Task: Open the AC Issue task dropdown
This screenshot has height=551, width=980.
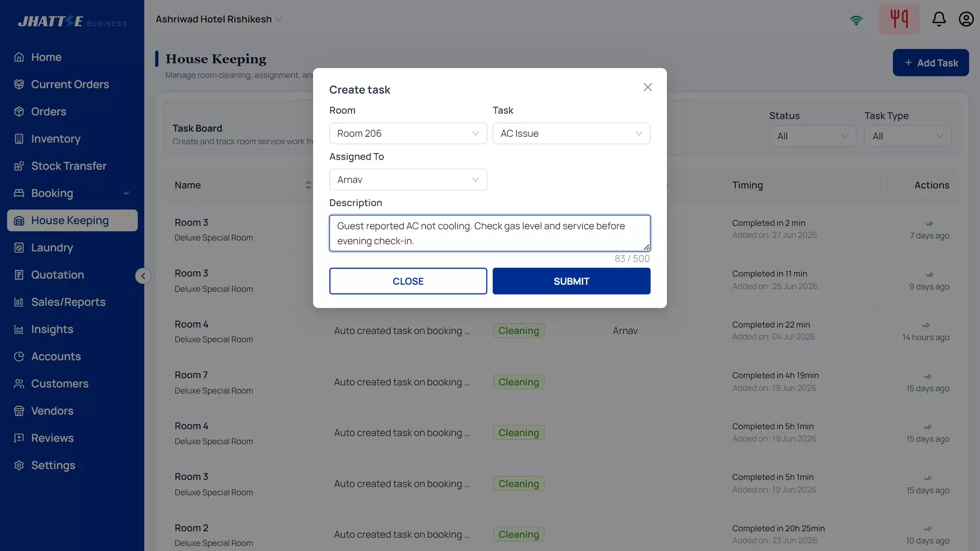Action: (x=571, y=133)
